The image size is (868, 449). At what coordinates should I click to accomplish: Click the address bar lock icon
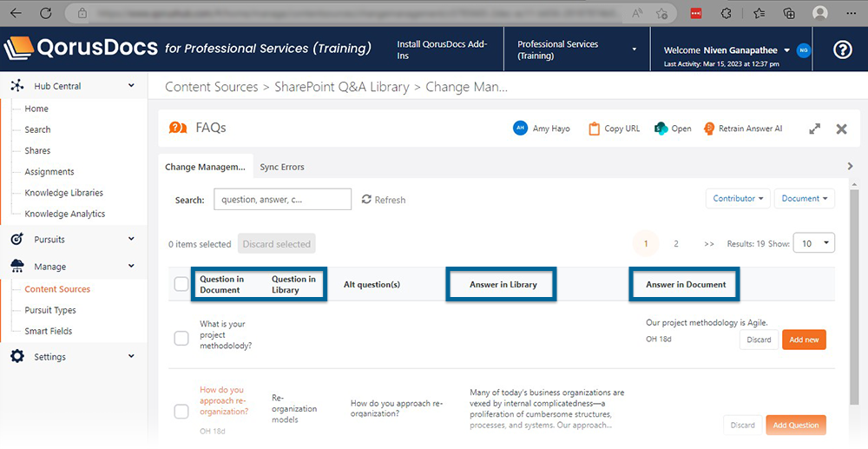[x=82, y=13]
